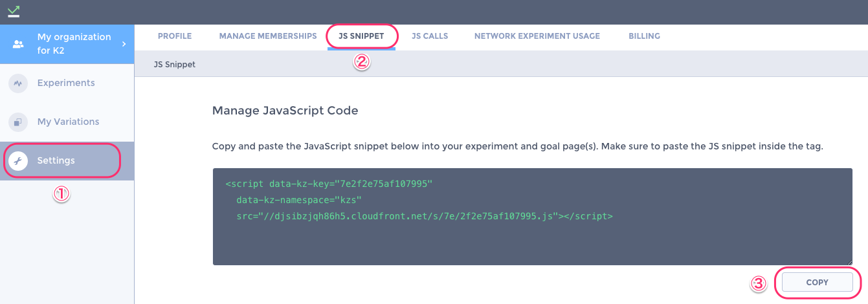Click the green chart logo icon

[13, 10]
